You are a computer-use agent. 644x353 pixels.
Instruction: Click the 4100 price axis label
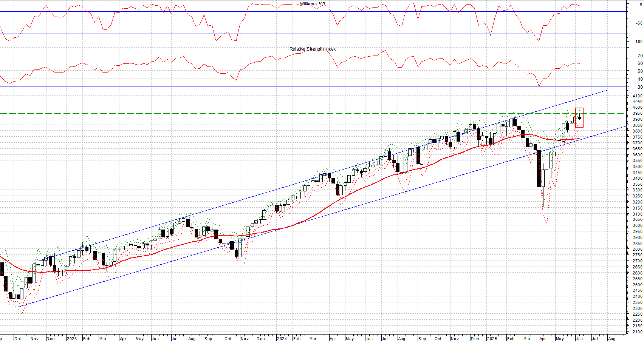point(637,96)
